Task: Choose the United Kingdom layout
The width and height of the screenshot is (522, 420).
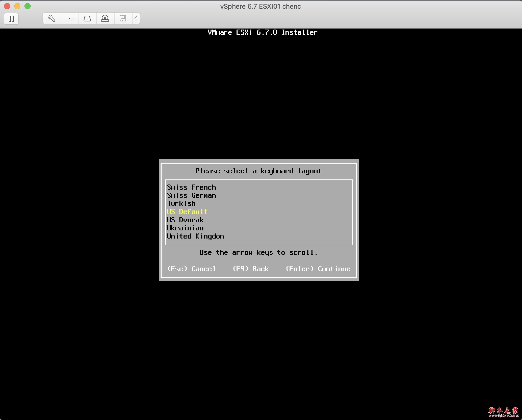Action: pos(195,236)
